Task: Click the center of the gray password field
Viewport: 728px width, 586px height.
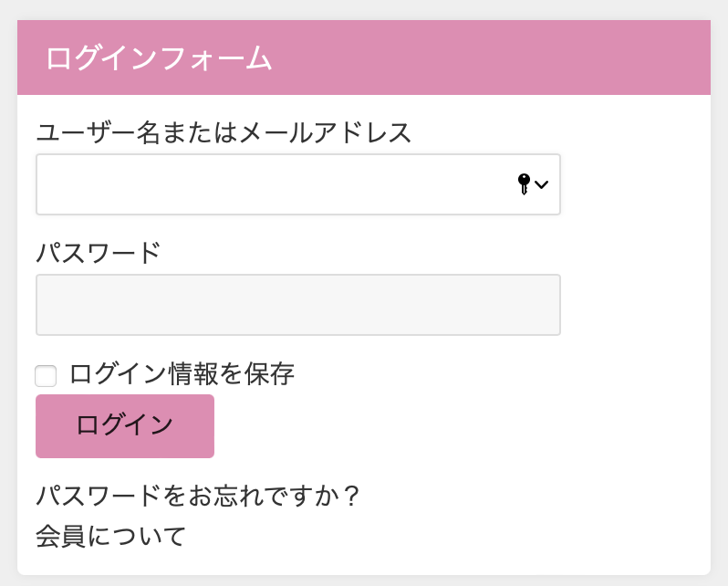Action: (x=298, y=305)
